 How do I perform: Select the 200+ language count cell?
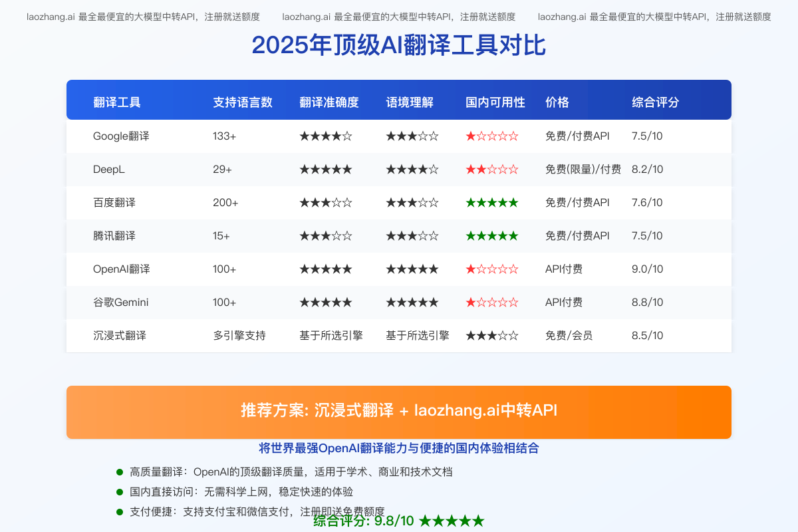pos(225,203)
